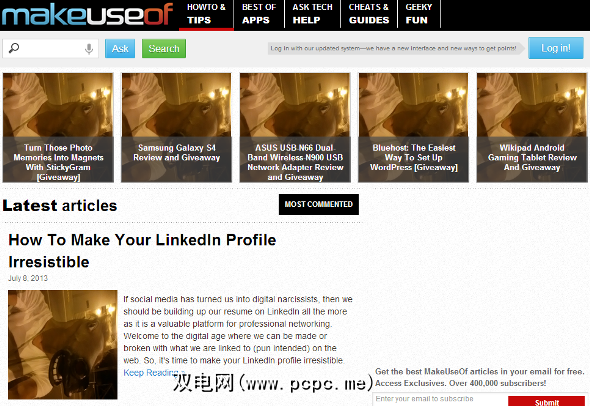Click the Log in! button
590x406 pixels.
coord(556,48)
